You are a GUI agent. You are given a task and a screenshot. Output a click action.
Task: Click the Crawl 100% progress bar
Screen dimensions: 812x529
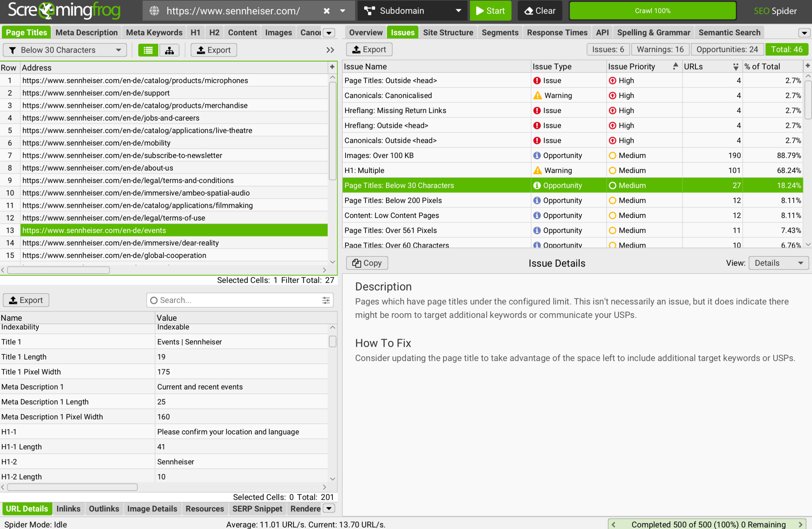pyautogui.click(x=652, y=10)
